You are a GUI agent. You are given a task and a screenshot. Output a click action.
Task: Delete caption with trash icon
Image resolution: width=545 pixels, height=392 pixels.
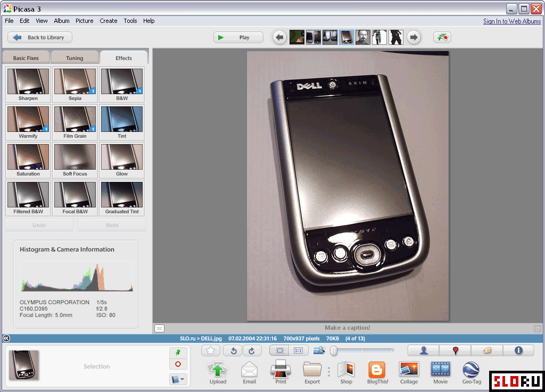pos(538,328)
